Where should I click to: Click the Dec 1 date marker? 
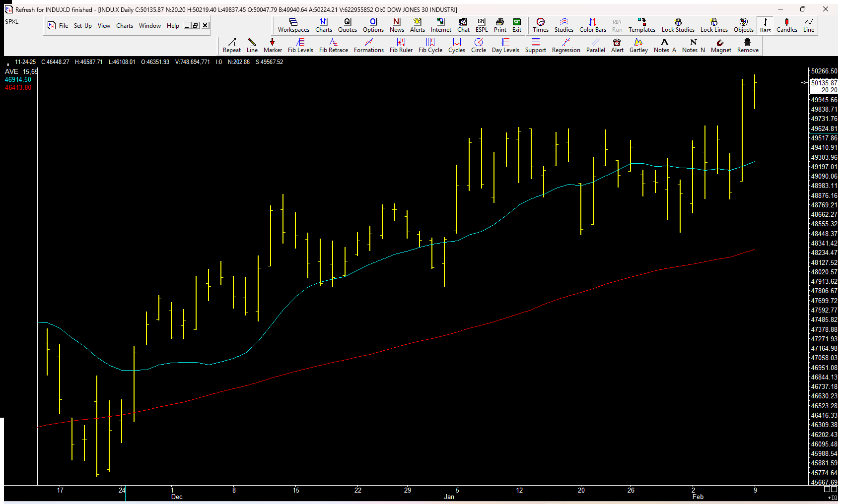(172, 490)
